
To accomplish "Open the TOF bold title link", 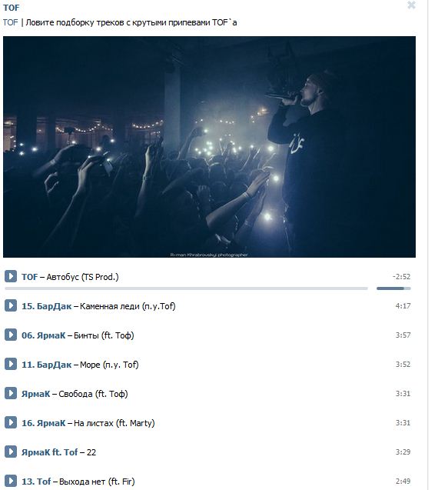I will [12, 8].
